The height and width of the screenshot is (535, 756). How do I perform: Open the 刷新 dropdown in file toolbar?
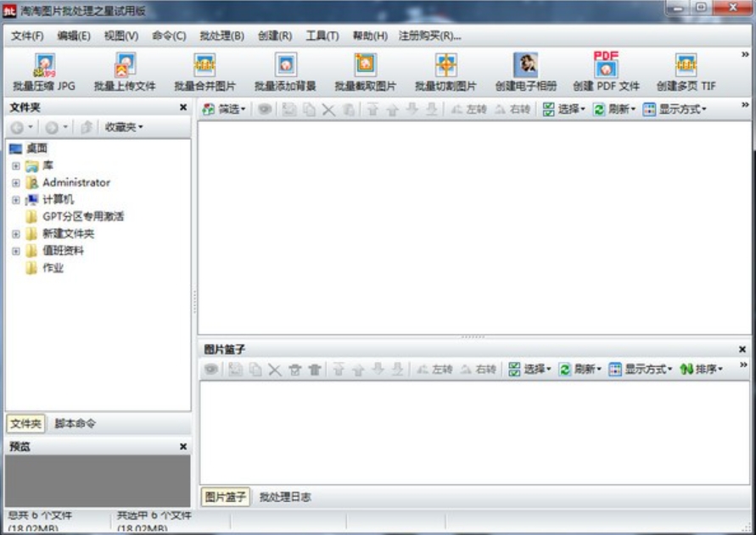tap(614, 109)
